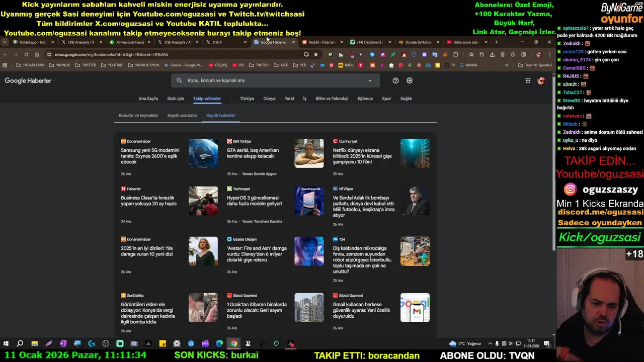
Task: Switch to Konular ve kaynaklar tab
Action: coord(138,115)
